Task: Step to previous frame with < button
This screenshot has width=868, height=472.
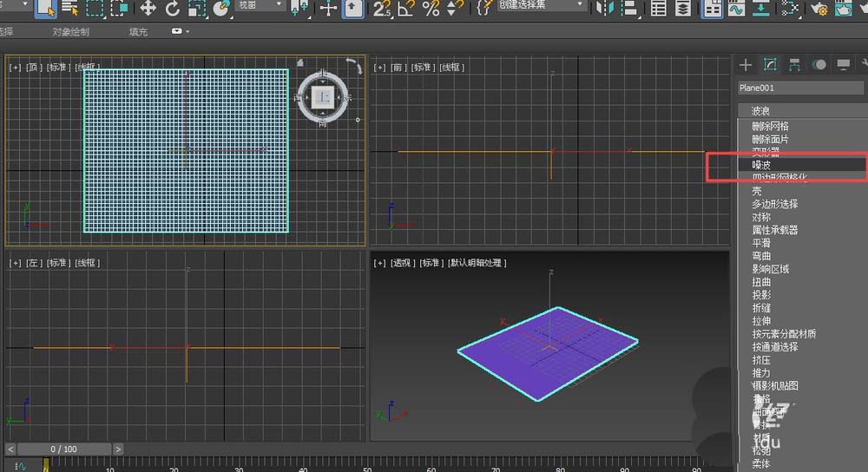Action: click(x=10, y=449)
